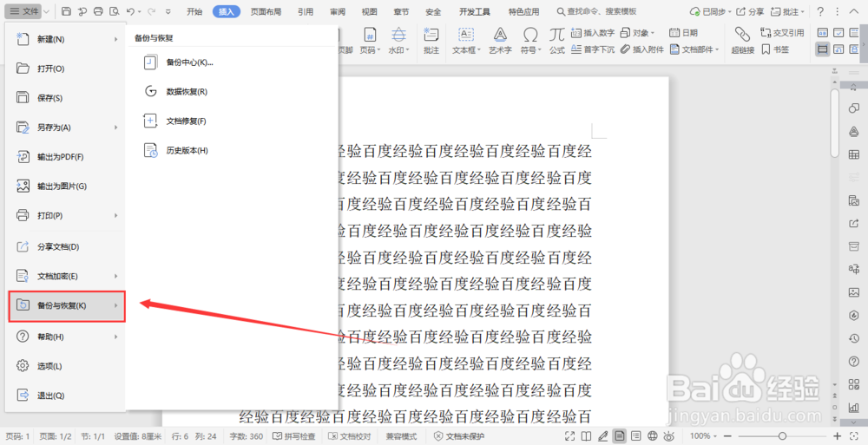Screen dimensions: 868x445
Task: Click the zoom out minus button
Action: [728, 436]
